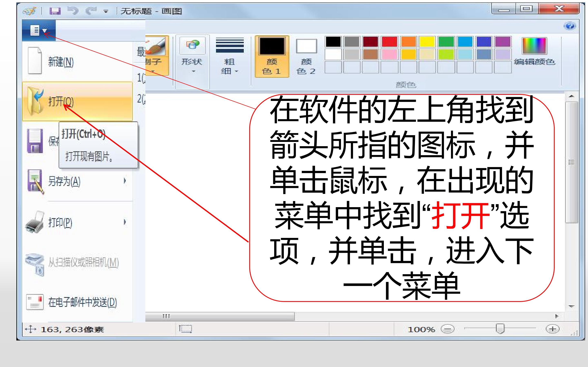Click the redo arrow in title bar
Screen dimensions: 588x367
pyautogui.click(x=91, y=11)
